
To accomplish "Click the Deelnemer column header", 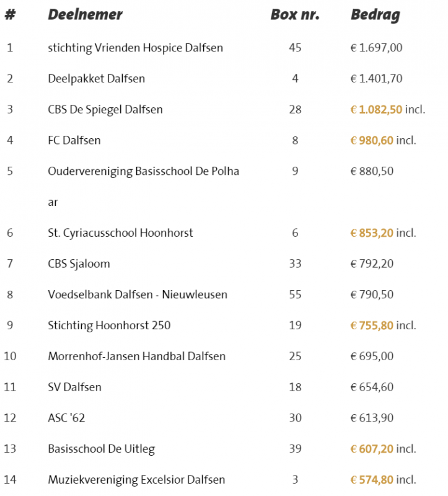I will pyautogui.click(x=85, y=15).
